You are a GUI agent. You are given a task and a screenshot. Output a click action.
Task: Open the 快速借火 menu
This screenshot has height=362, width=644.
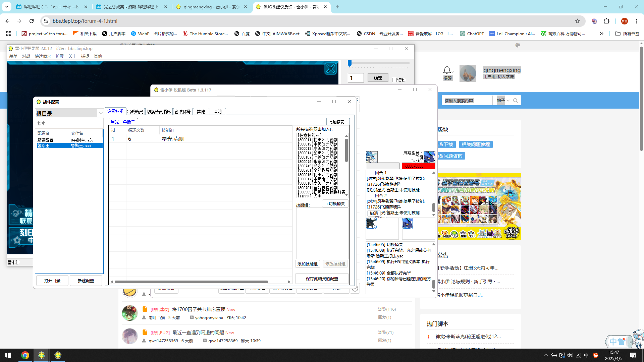coord(43,56)
